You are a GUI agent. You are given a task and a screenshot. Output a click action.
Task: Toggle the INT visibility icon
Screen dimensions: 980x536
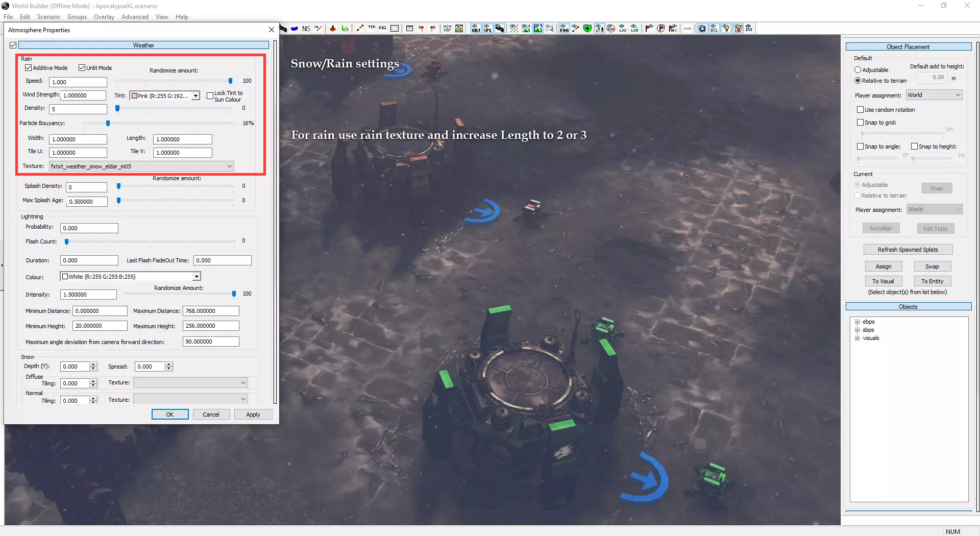(749, 29)
